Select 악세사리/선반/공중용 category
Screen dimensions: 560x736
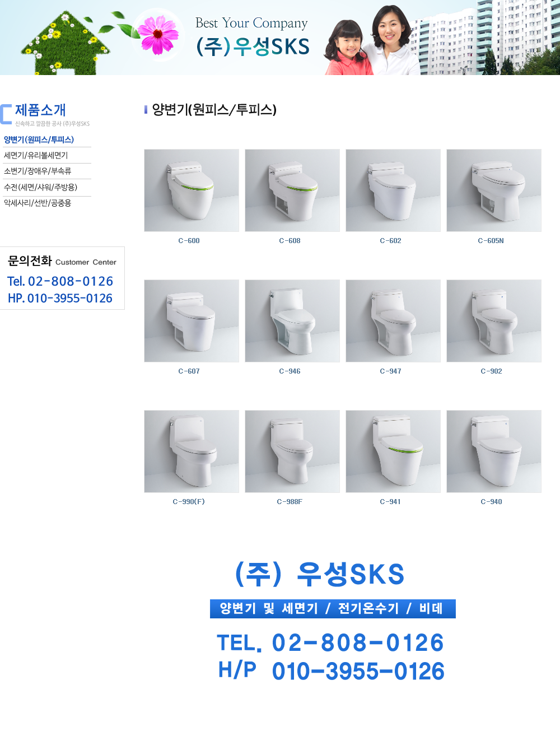point(38,203)
